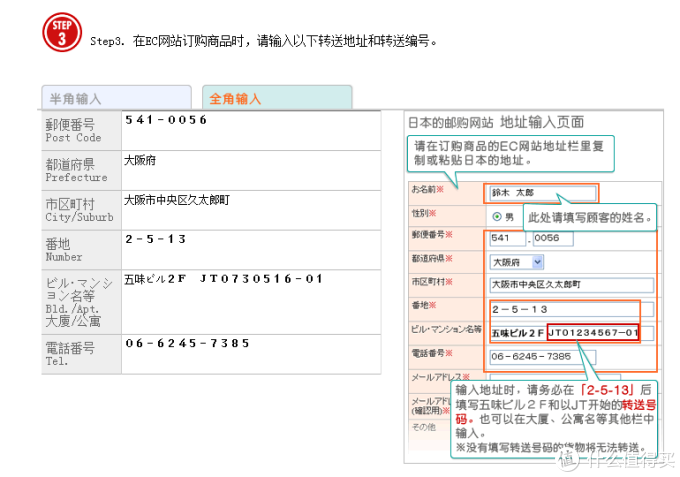Click telephone value 06-6245-7385 in table
Viewport: 680px width, 477px height.
(x=187, y=343)
